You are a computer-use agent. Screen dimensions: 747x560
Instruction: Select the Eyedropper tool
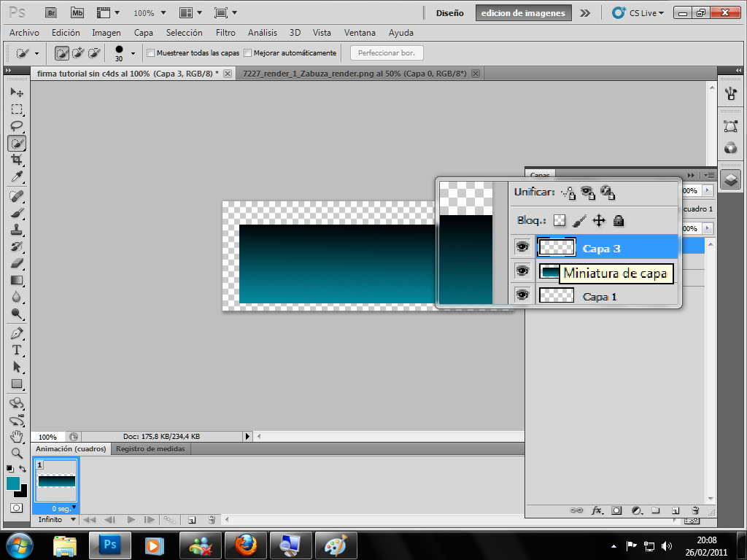click(17, 176)
